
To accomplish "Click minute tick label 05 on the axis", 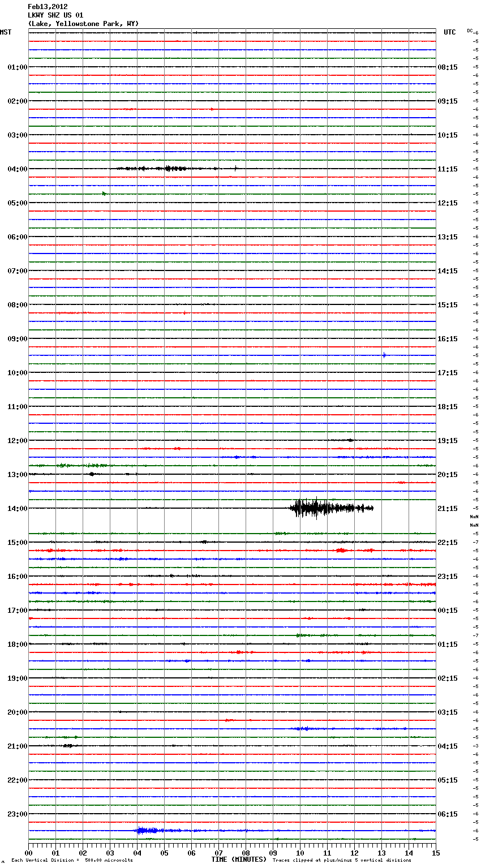I will tap(164, 853).
